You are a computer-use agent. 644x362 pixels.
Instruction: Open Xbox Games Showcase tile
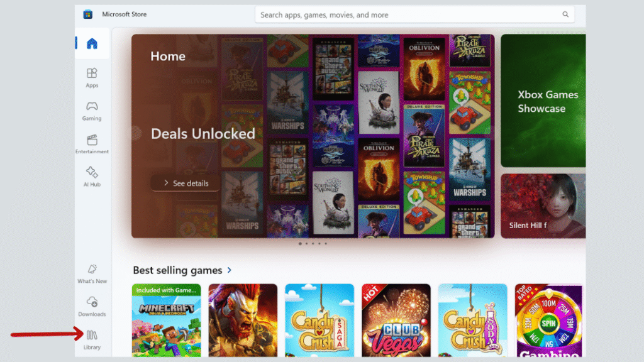[x=543, y=101]
